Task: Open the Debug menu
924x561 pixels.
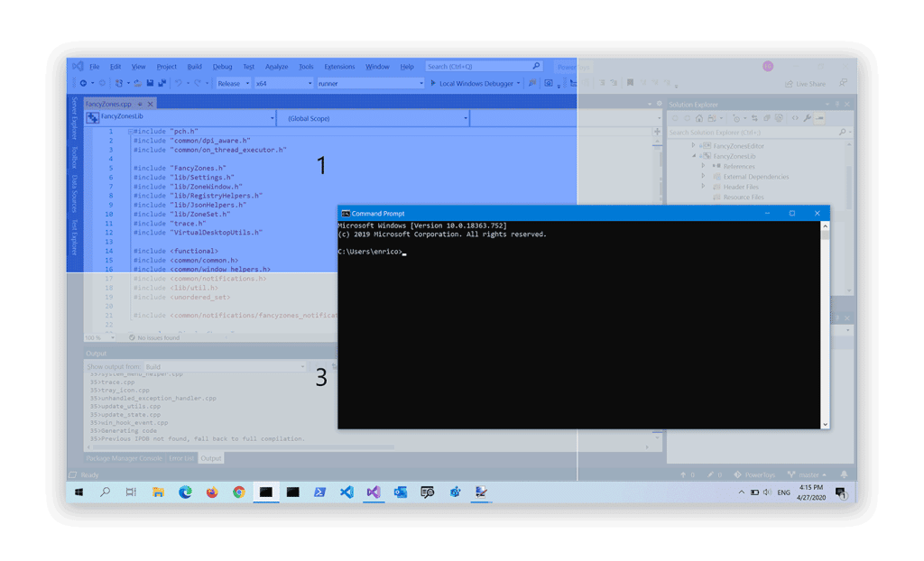Action: (222, 67)
